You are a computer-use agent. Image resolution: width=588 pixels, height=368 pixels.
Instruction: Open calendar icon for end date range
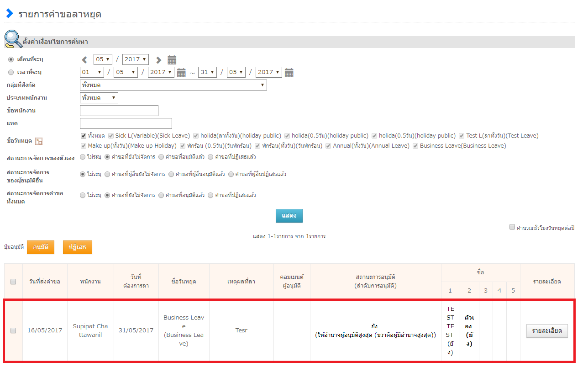(289, 73)
